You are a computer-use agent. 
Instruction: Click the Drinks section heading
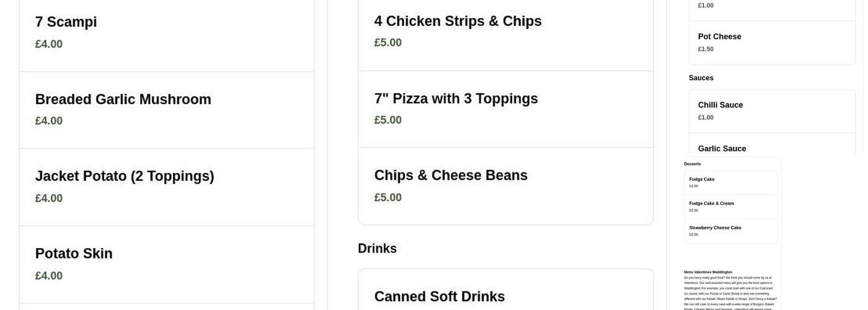377,249
